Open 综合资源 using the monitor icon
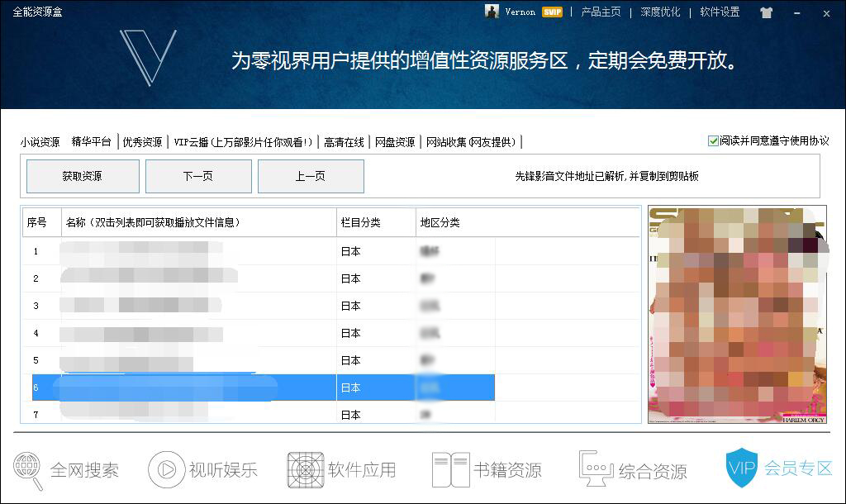This screenshot has height=504, width=846. (596, 469)
